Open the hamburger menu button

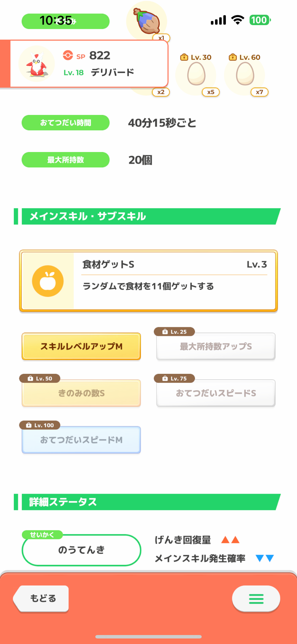click(x=256, y=599)
